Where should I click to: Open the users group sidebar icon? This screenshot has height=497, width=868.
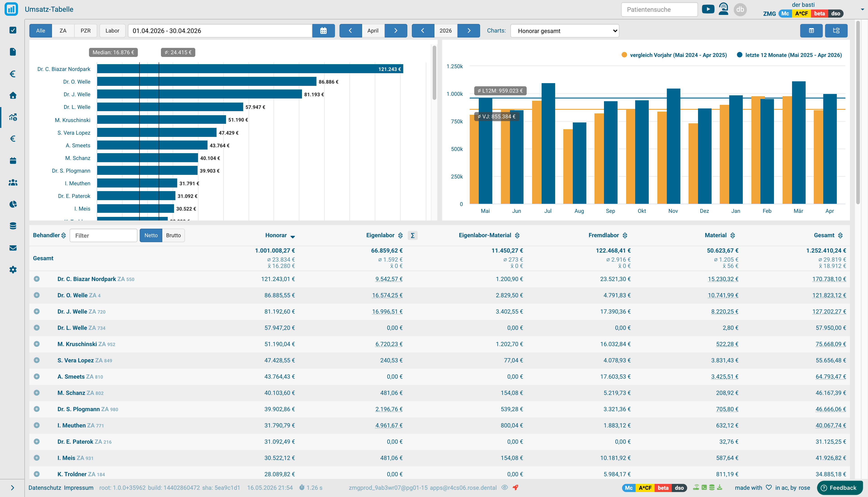pyautogui.click(x=13, y=183)
